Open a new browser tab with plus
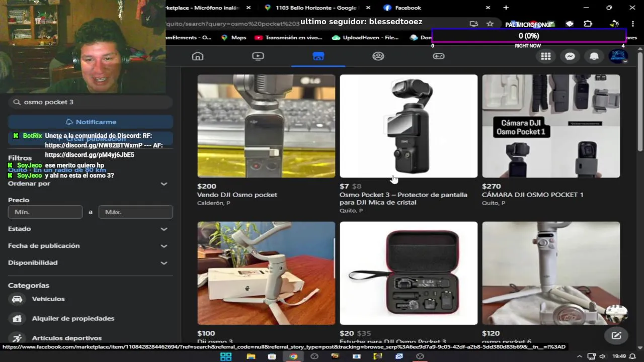Viewport: 644px width, 362px height. click(x=506, y=8)
